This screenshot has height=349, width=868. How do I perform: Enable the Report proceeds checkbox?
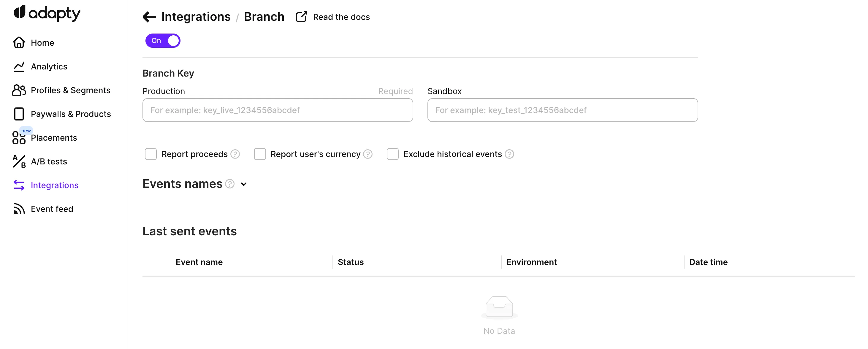(x=151, y=154)
